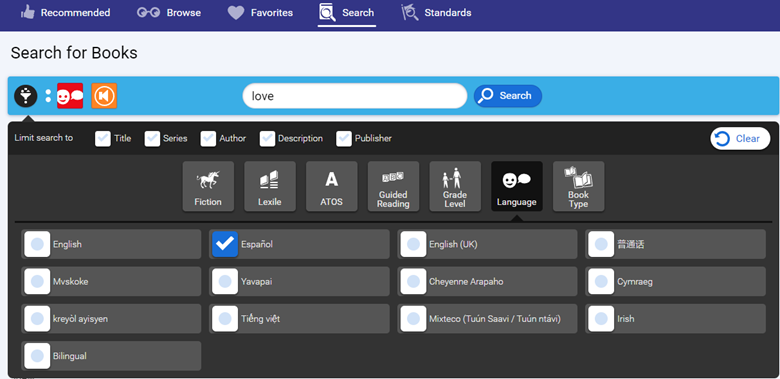This screenshot has height=379, width=780.
Task: Switch to the Favorites tab
Action: [x=260, y=13]
